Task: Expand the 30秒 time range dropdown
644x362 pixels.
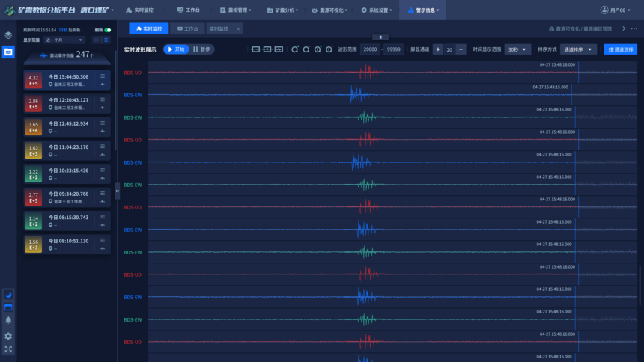Action: click(x=517, y=49)
